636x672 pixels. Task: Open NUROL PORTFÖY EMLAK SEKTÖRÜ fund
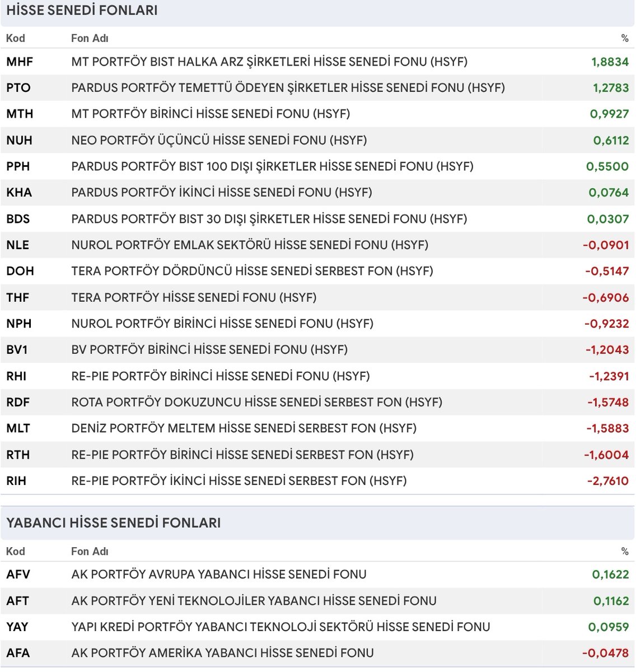coord(250,245)
